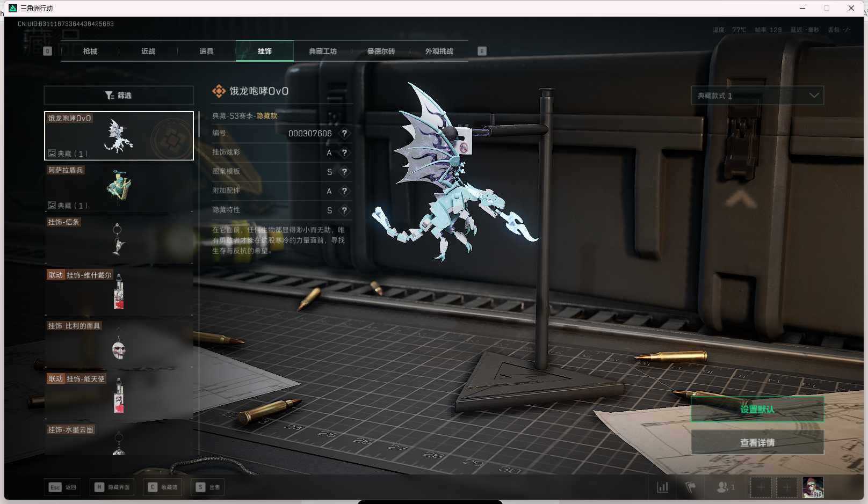The image size is (868, 504).
Task: Open the 外观挑战 tab
Action: pyautogui.click(x=439, y=52)
